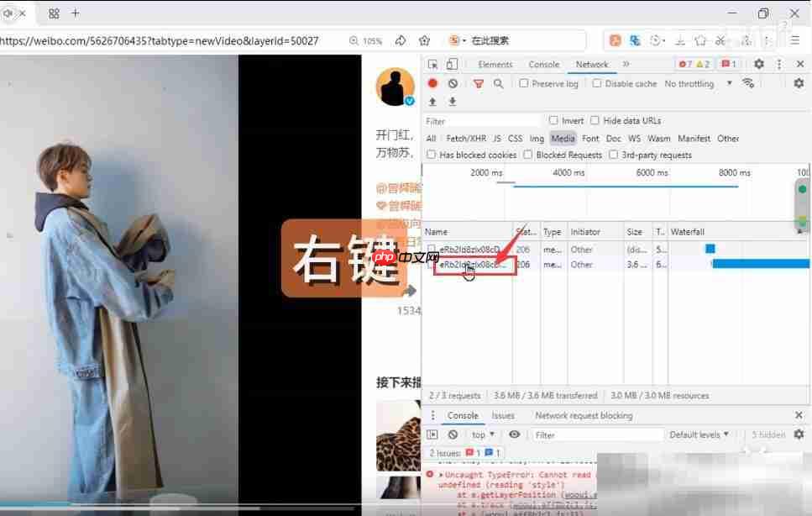This screenshot has height=516, width=812.
Task: Click the network Filter text field
Action: [483, 121]
